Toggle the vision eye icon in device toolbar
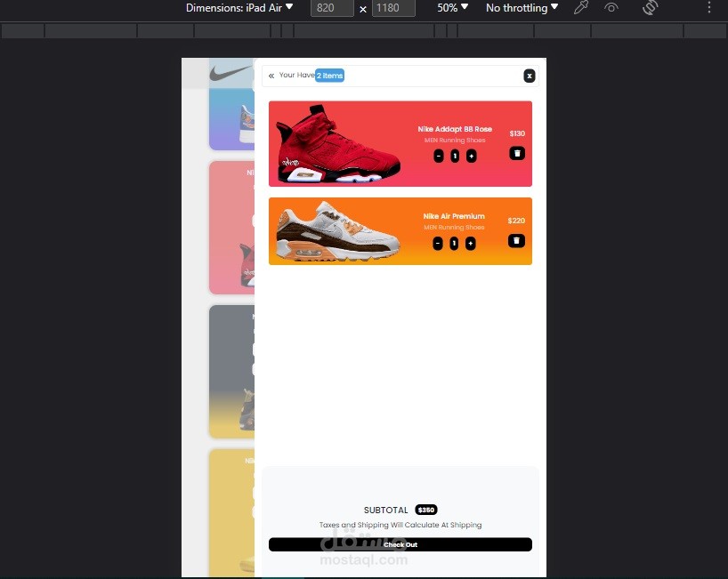Viewport: 728px width, 579px height. click(x=611, y=7)
